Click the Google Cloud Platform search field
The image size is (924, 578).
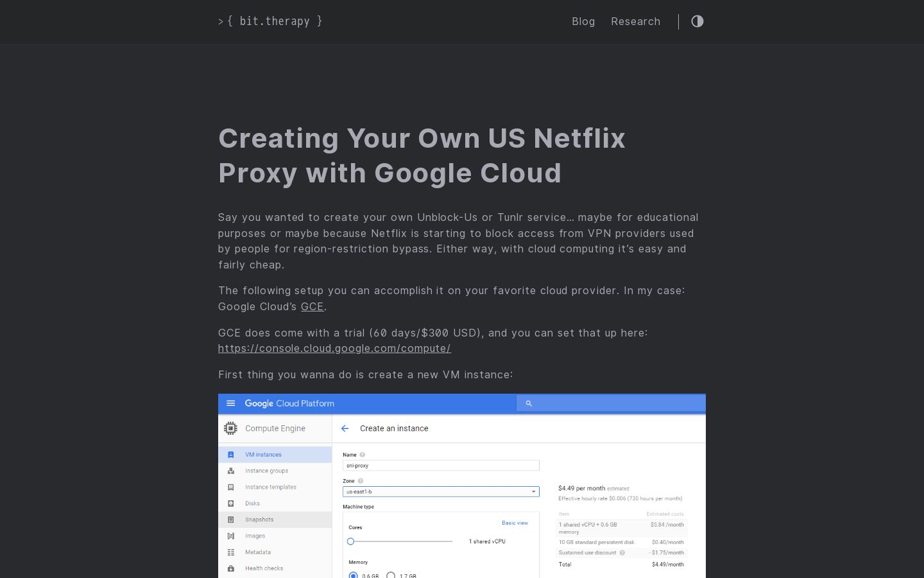(x=611, y=403)
